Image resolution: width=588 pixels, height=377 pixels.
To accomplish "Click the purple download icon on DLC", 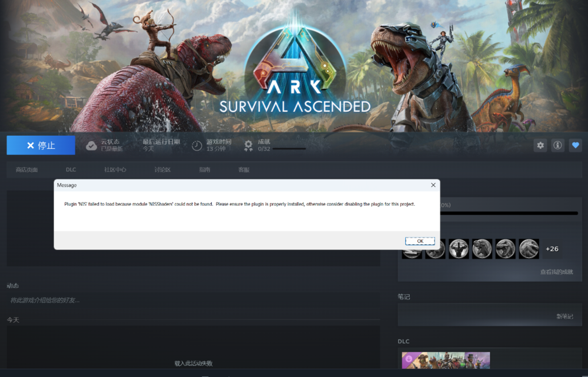I will [409, 359].
